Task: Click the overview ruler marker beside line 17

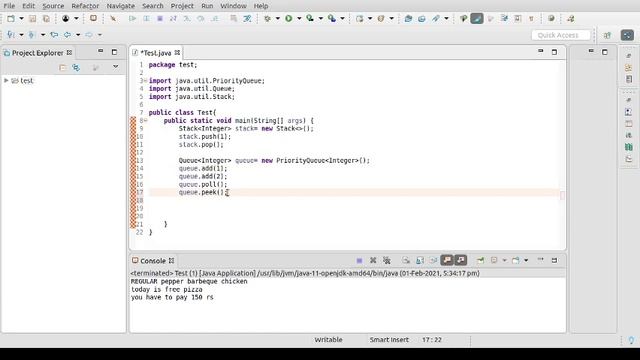Action: click(562, 196)
